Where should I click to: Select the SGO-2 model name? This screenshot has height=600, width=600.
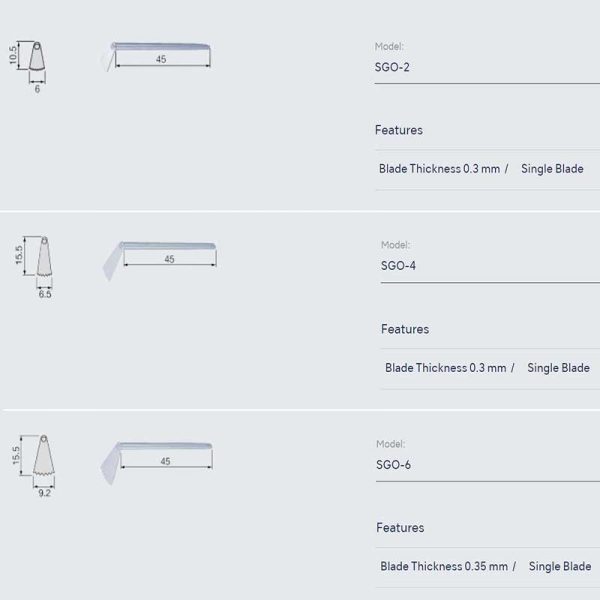[392, 67]
